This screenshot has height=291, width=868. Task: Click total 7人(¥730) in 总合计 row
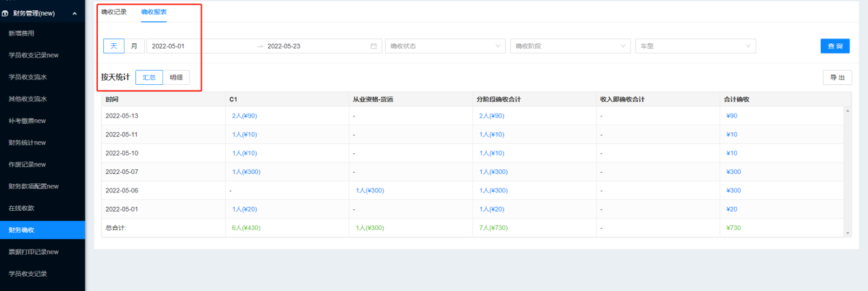(493, 227)
